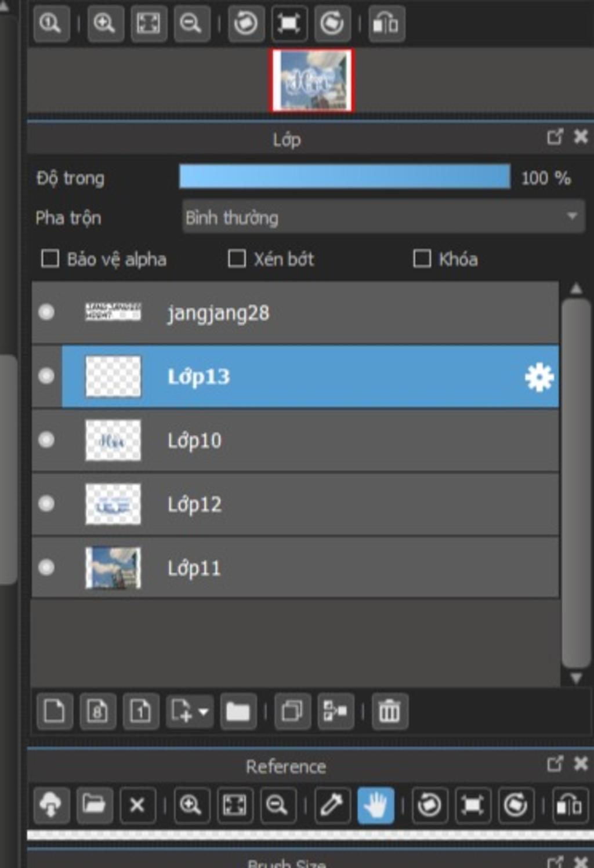The image size is (594, 868).
Task: Select the hand tool in Reference panel
Action: point(375,805)
